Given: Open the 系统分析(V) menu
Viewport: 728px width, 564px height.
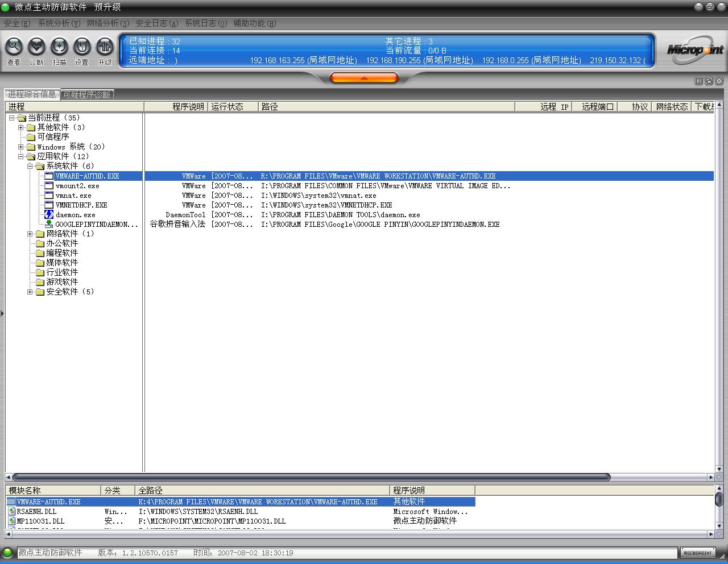Looking at the screenshot, I should tap(59, 23).
